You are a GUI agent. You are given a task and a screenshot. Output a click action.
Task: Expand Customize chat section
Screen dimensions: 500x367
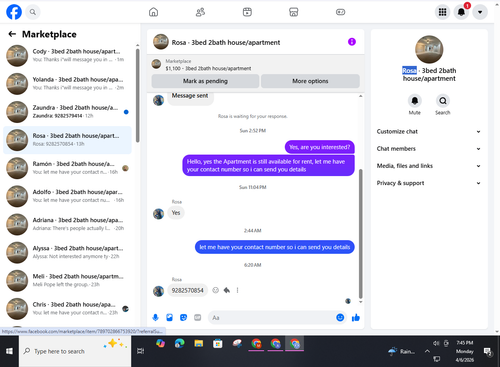[429, 132]
